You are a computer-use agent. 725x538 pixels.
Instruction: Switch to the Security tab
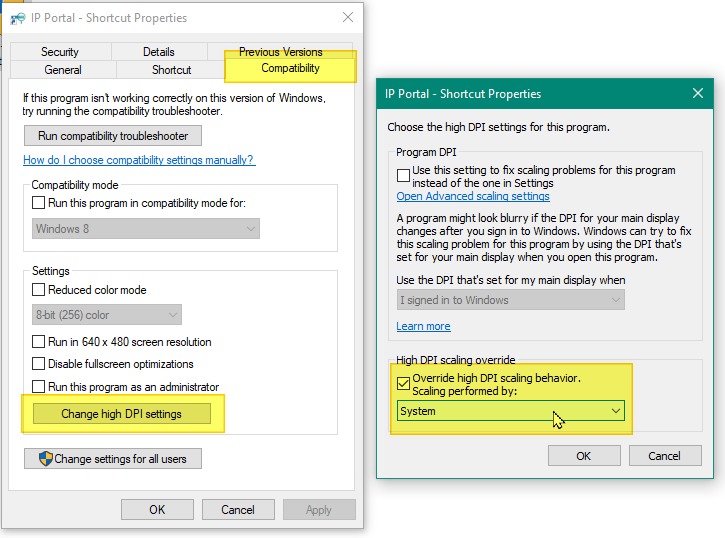60,52
